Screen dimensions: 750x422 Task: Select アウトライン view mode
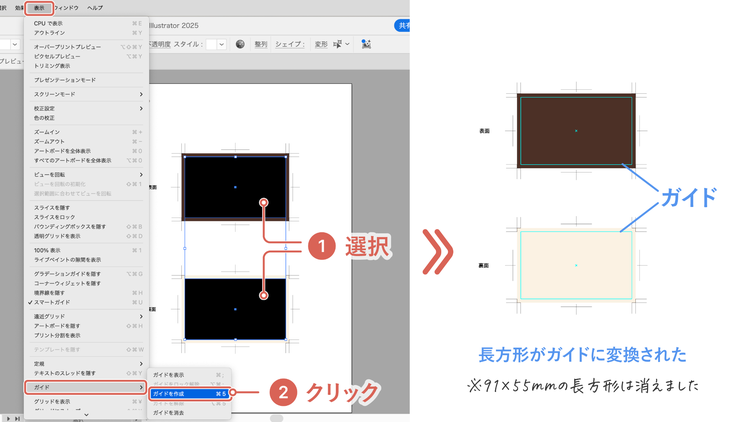(87, 33)
